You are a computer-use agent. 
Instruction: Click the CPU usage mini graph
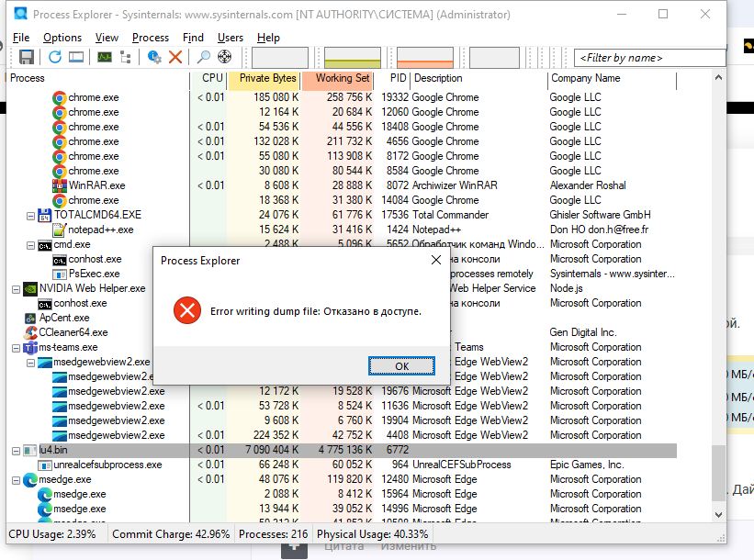point(280,57)
